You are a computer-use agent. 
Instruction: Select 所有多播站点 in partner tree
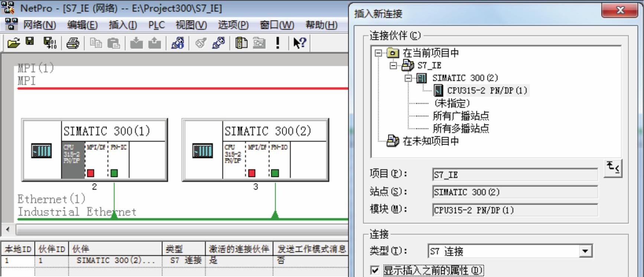[x=461, y=128]
